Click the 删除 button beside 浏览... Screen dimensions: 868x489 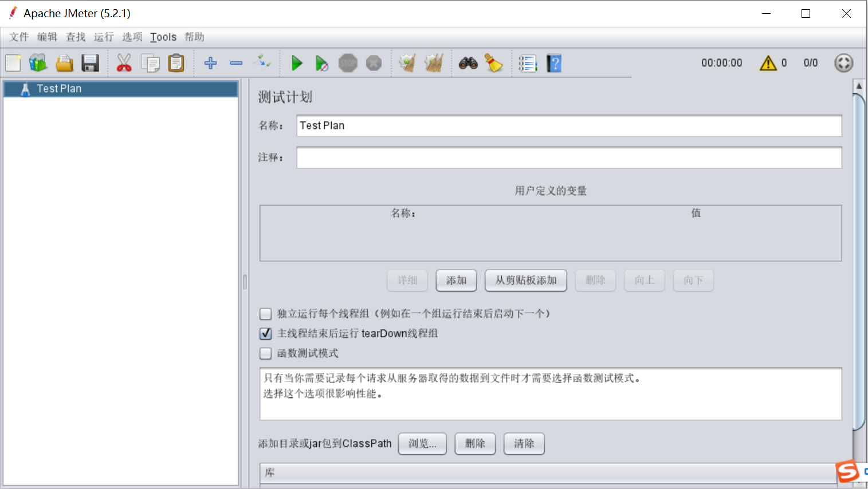tap(475, 444)
